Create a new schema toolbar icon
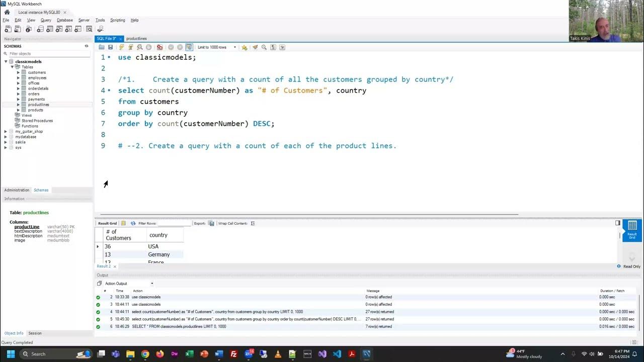 point(40,29)
